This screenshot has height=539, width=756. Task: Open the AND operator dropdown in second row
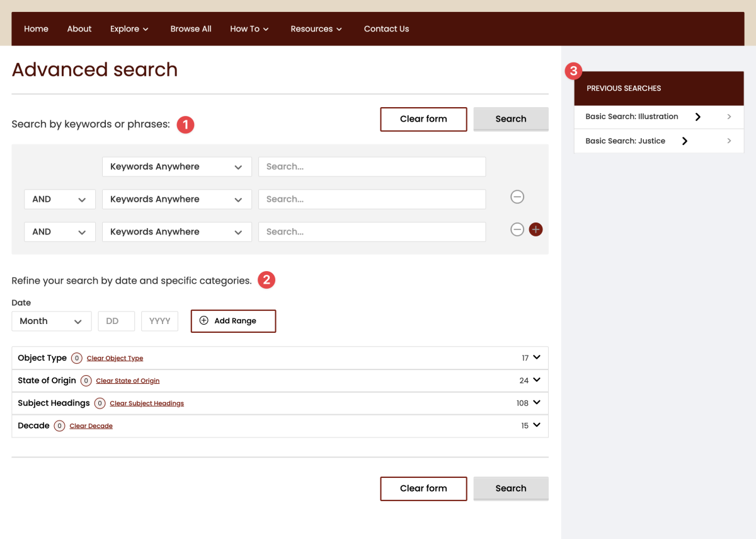pyautogui.click(x=60, y=199)
